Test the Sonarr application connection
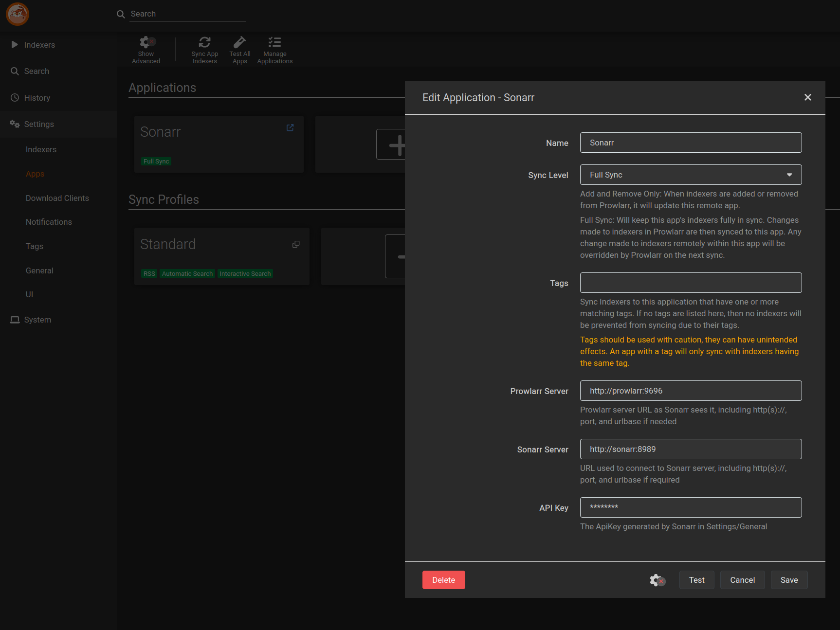The image size is (840, 630). (697, 580)
